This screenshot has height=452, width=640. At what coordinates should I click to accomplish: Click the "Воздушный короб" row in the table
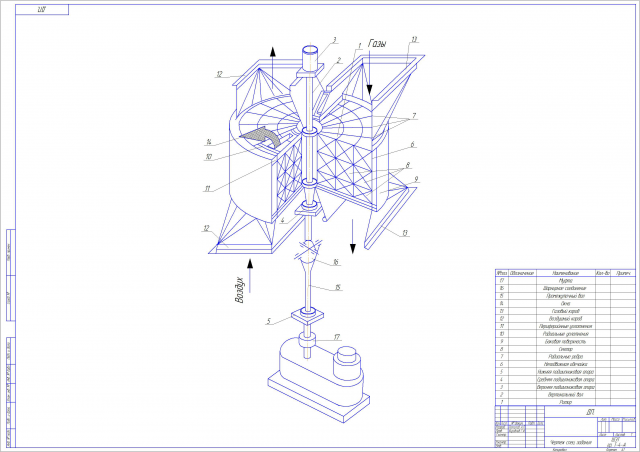(x=565, y=318)
